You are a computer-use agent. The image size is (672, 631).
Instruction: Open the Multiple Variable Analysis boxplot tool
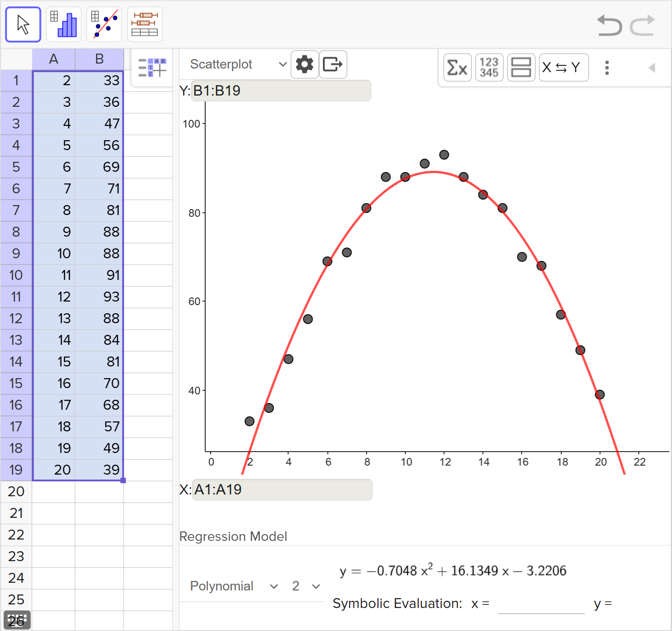tap(145, 24)
